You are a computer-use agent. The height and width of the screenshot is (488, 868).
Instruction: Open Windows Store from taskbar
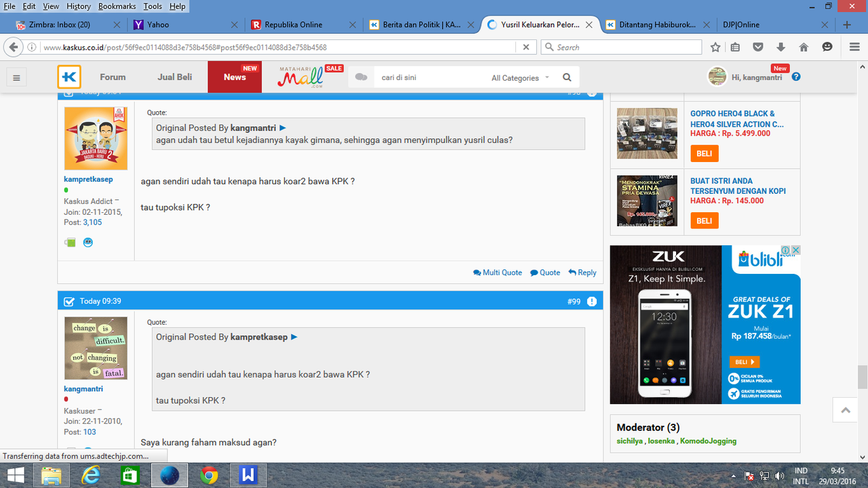coord(130,475)
